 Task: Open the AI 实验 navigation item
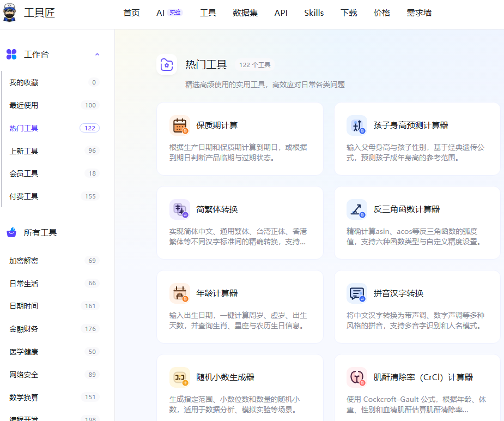click(x=169, y=13)
